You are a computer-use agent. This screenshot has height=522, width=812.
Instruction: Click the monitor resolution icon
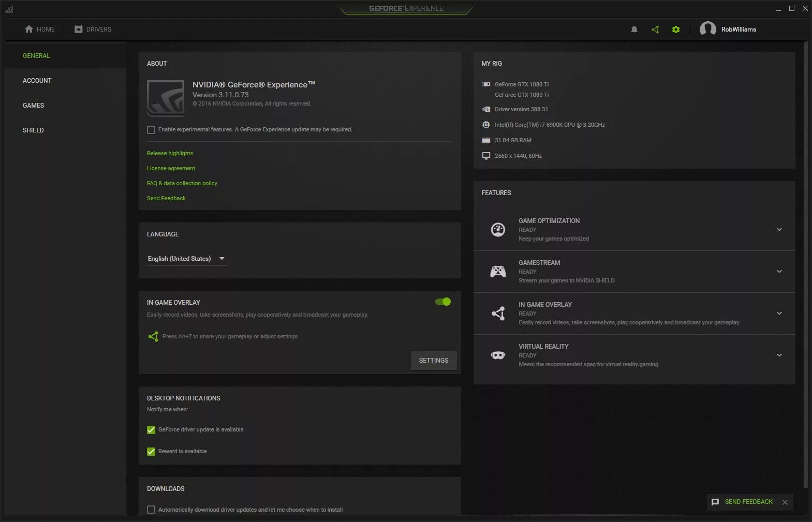pyautogui.click(x=486, y=156)
